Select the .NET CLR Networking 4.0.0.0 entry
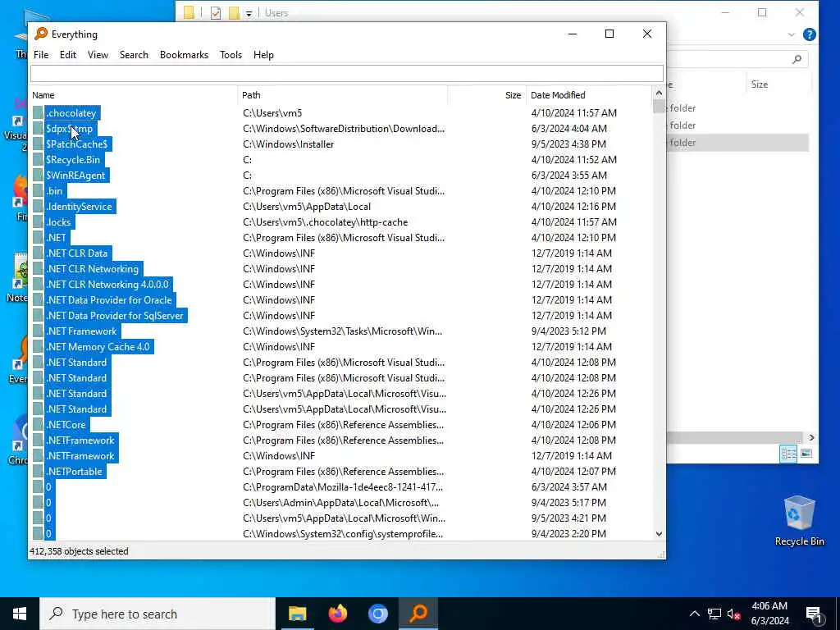840x630 pixels. coord(107,284)
